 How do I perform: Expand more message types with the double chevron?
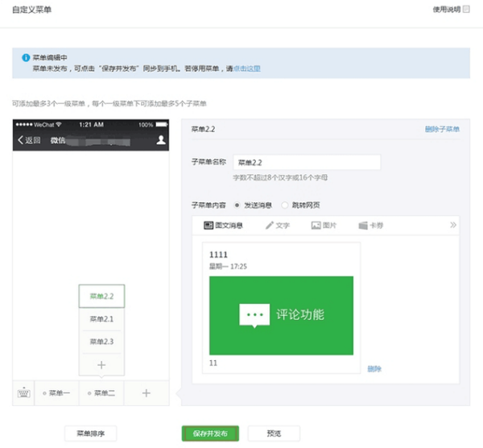pos(453,225)
